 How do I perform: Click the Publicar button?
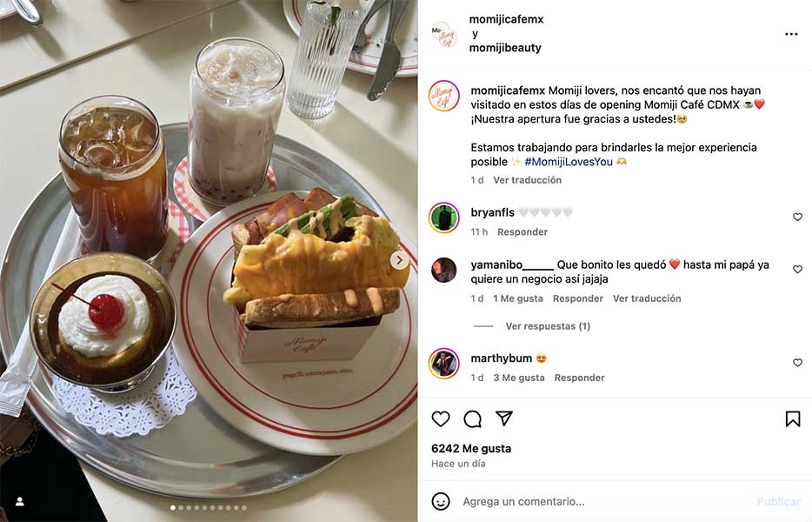(778, 501)
